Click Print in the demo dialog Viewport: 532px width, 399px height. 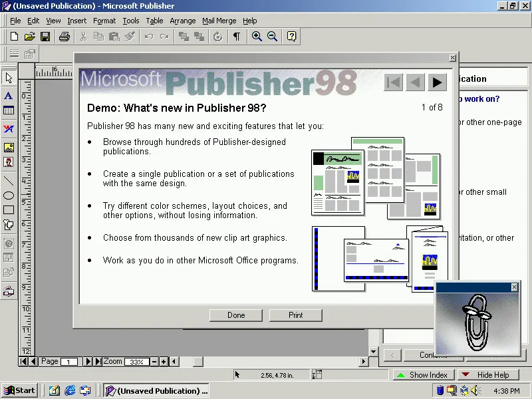pos(295,315)
